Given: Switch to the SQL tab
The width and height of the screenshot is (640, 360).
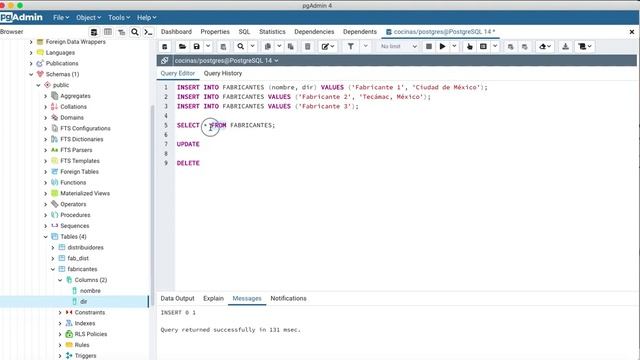Looking at the screenshot, I should tap(244, 32).
